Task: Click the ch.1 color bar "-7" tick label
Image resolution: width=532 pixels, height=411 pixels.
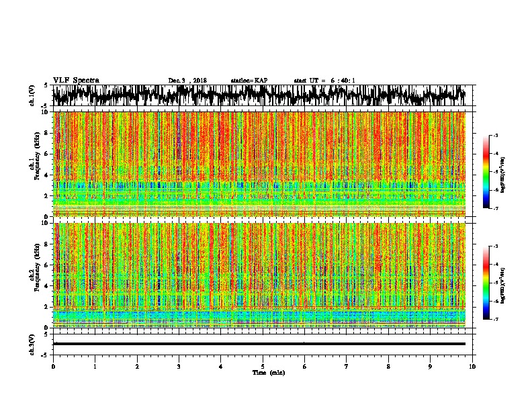Action: [496, 208]
